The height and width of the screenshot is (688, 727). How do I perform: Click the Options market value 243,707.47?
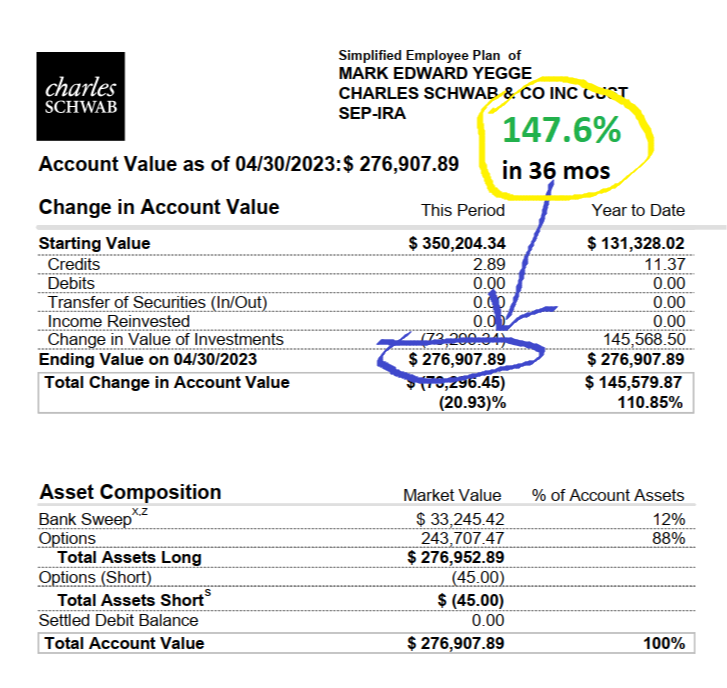click(x=461, y=538)
